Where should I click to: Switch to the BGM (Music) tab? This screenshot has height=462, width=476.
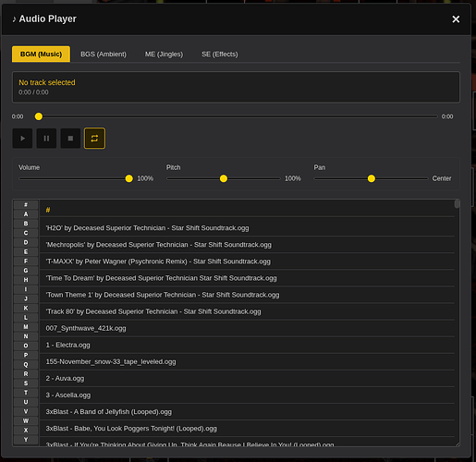pyautogui.click(x=41, y=55)
